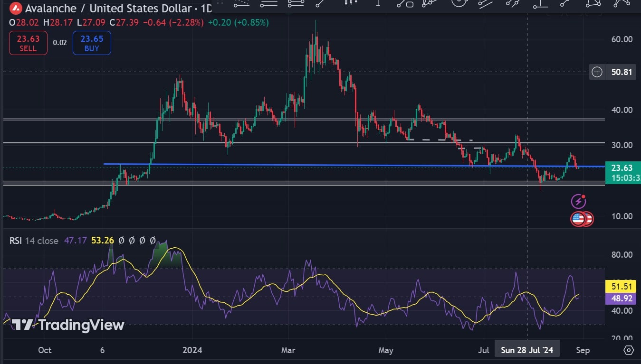Image resolution: width=641 pixels, height=364 pixels.
Task: Click the Mar label on time axis
Action: 288,350
